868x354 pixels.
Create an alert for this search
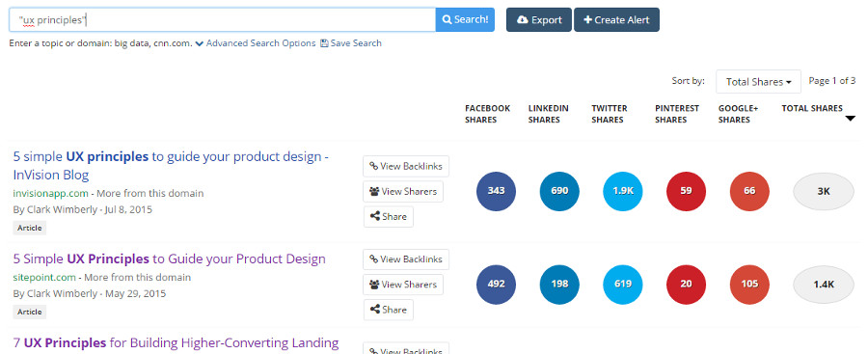tap(616, 19)
